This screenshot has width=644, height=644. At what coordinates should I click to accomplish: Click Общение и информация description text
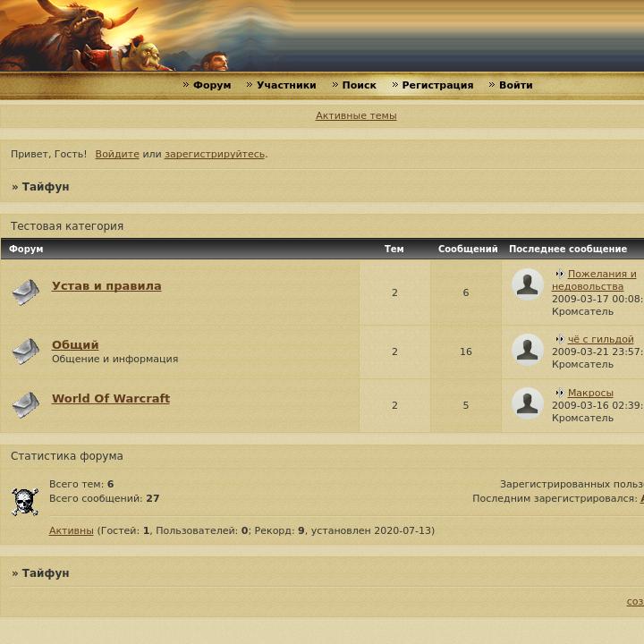115,359
